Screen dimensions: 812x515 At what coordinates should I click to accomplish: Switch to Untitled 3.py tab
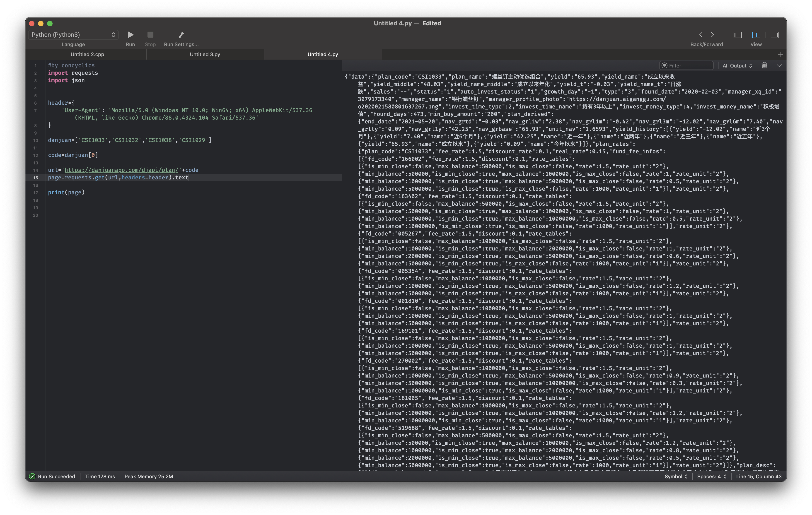coord(205,54)
